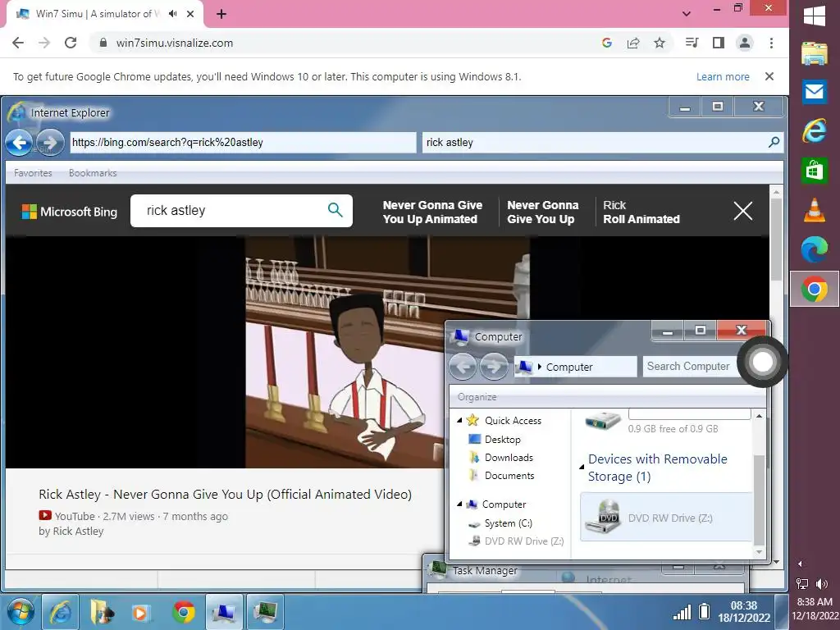The image size is (840, 630).
Task: Click the Bing search magnifier icon
Action: tap(335, 210)
